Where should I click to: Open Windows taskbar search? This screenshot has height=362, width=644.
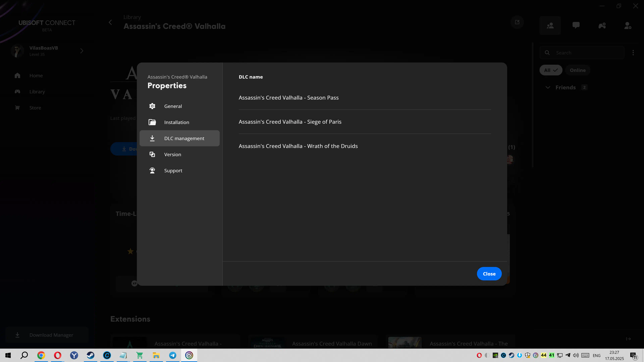[24, 355]
